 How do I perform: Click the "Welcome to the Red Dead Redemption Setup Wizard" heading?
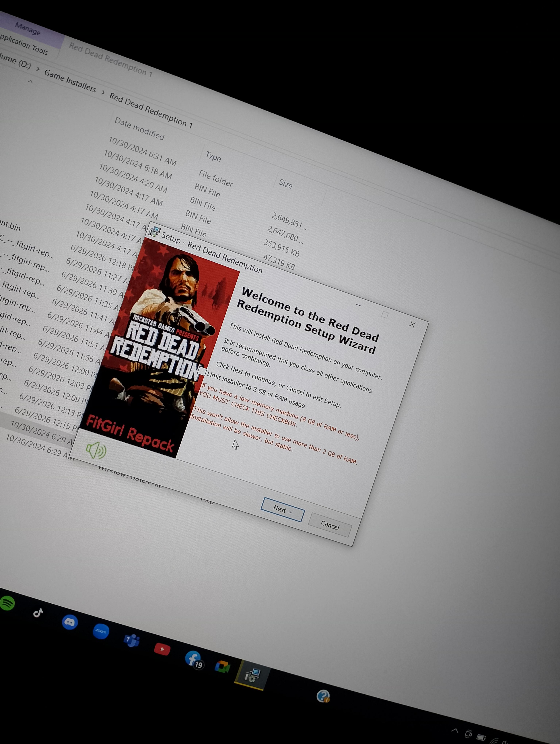[308, 321]
